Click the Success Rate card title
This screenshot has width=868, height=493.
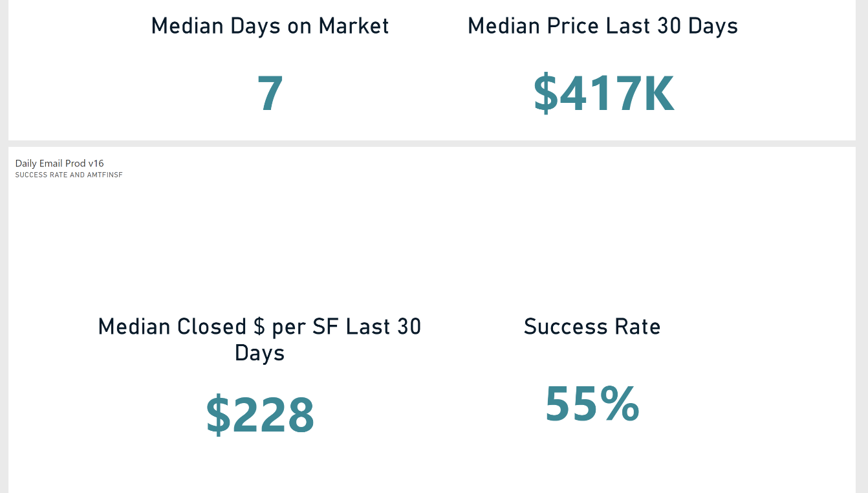tap(592, 327)
